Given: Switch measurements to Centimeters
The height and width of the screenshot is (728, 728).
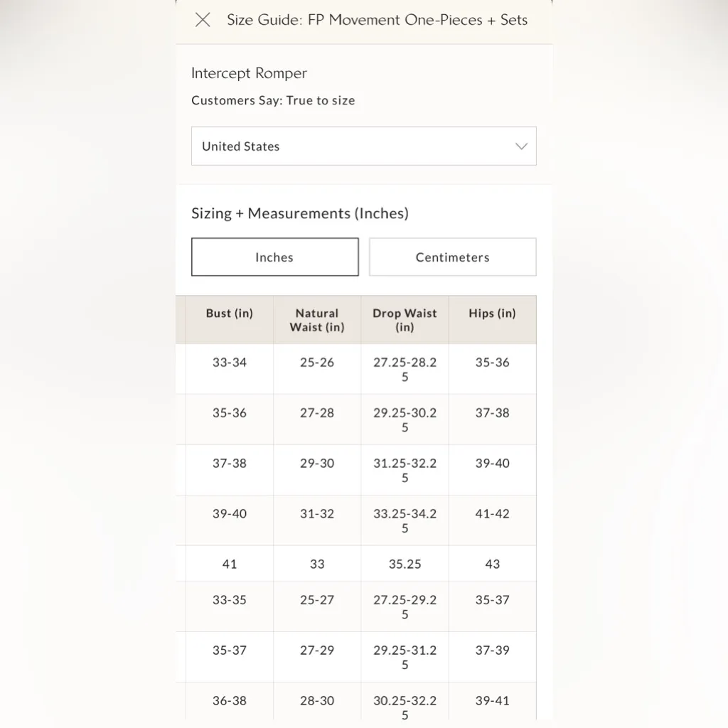Looking at the screenshot, I should click(452, 257).
